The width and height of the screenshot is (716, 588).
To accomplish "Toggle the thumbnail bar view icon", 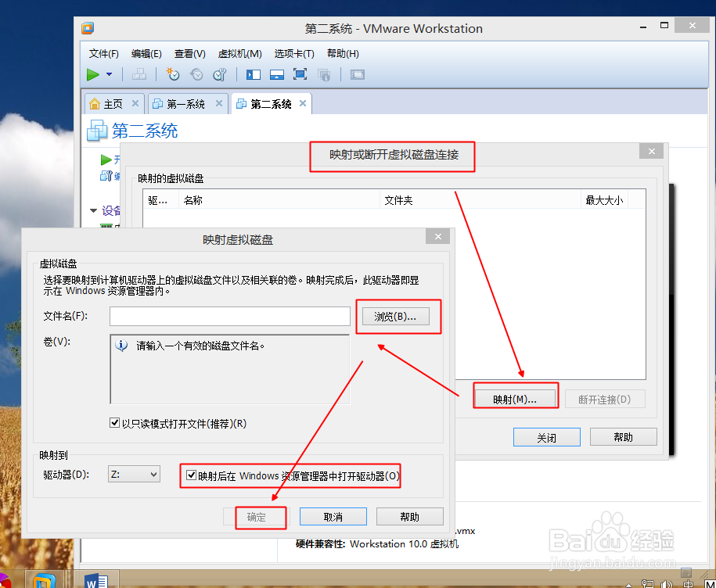I will pyautogui.click(x=277, y=75).
